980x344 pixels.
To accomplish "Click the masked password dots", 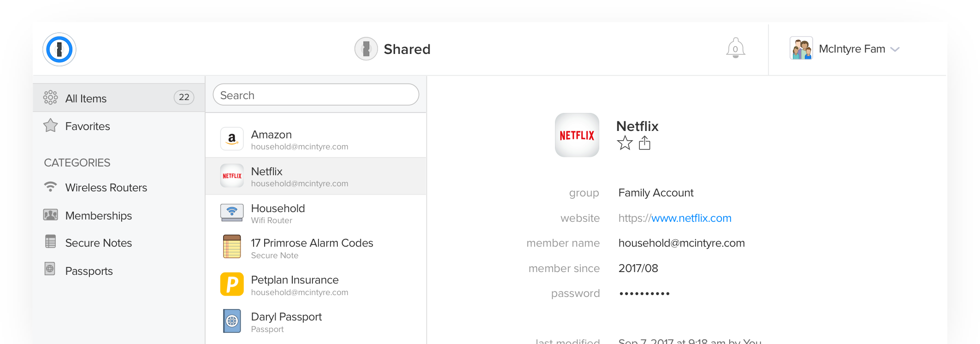I will pyautogui.click(x=644, y=293).
